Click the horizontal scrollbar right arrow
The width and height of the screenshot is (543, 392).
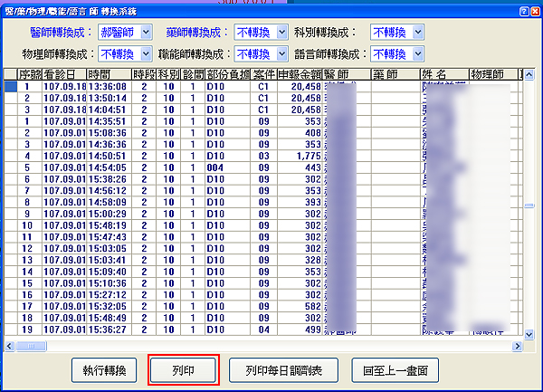click(517, 345)
